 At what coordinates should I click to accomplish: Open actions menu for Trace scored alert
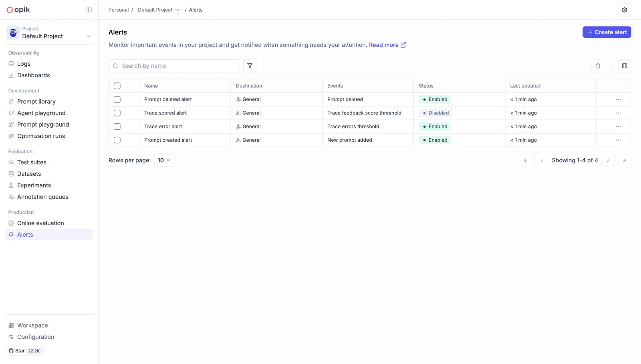coord(618,113)
